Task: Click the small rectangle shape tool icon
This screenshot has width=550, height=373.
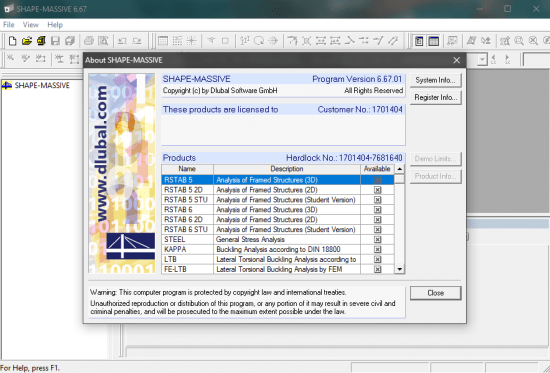Action: pos(225,41)
